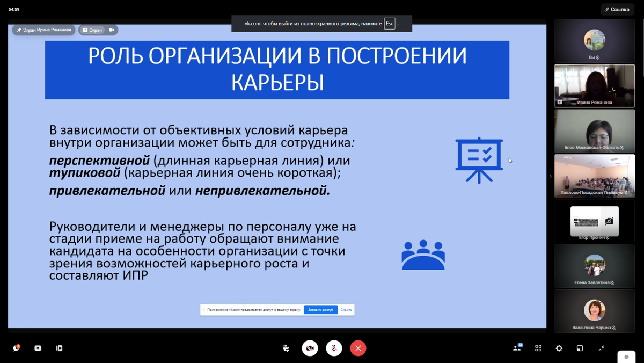This screenshot has height=363, width=644.
Task: Switch to grid view layout
Action: point(538,348)
